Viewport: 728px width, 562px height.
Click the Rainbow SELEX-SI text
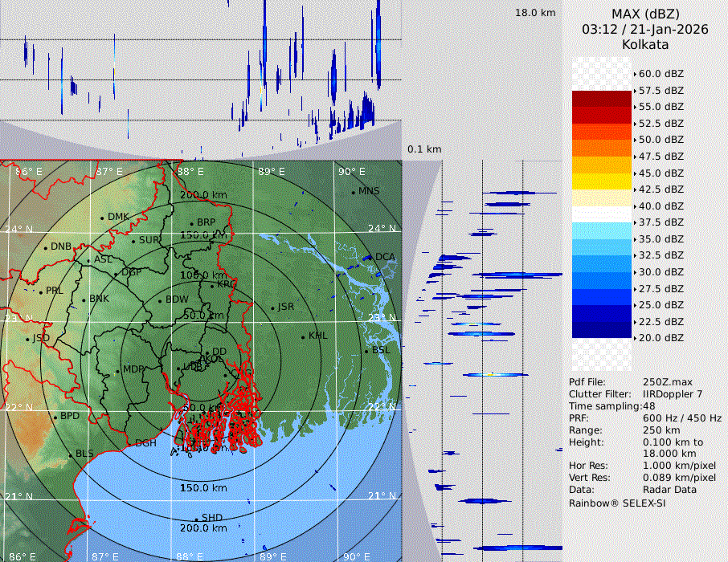(x=617, y=503)
